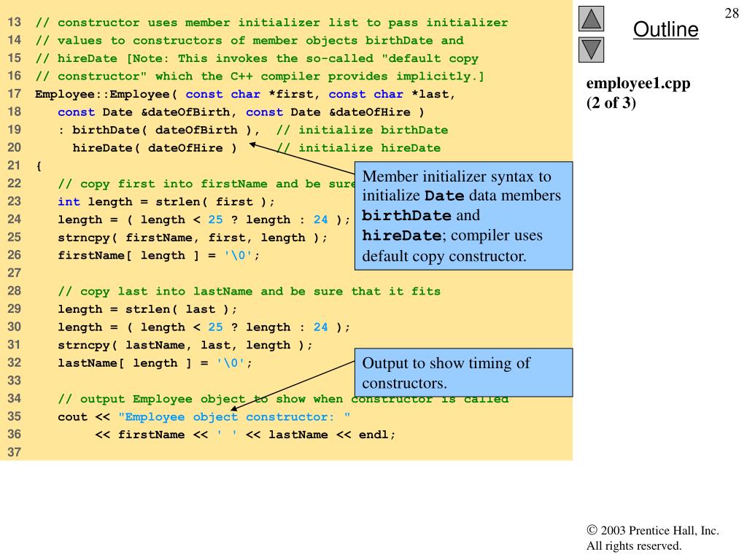Image resolution: width=747 pixels, height=560 pixels.
Task: Click the '© 2003 Prentice Hall, Inc.' copyright text
Action: click(653, 530)
